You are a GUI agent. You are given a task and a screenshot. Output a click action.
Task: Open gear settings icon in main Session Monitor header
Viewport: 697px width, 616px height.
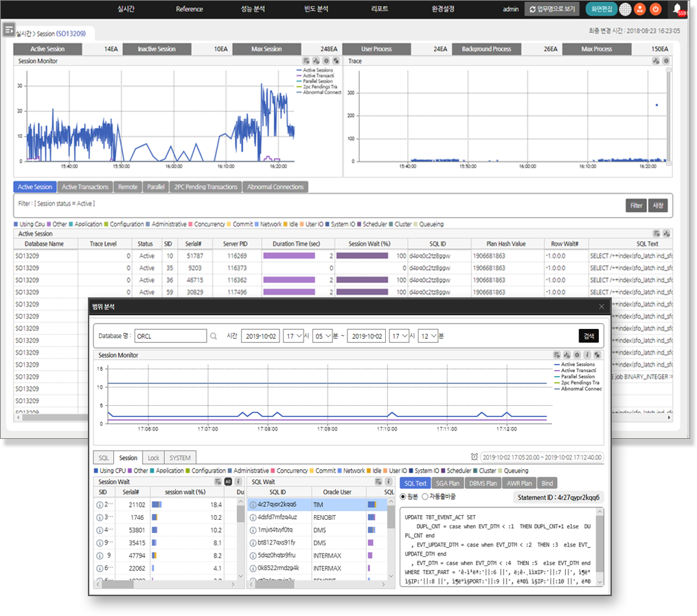pos(326,61)
